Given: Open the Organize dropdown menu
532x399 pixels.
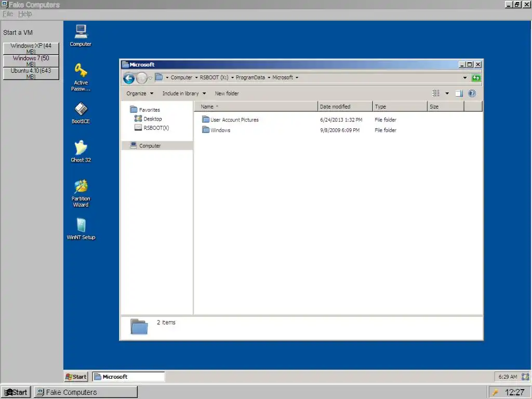Looking at the screenshot, I should pos(140,94).
